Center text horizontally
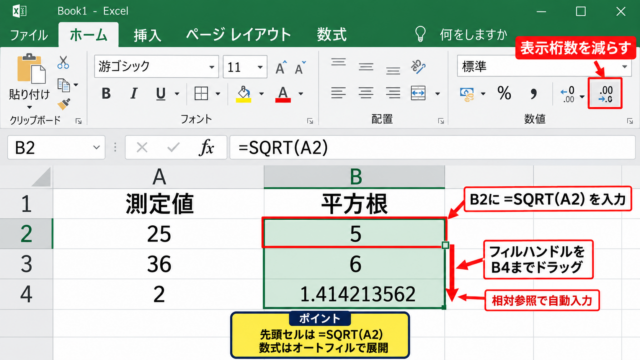This screenshot has width=640, height=360. 366,93
